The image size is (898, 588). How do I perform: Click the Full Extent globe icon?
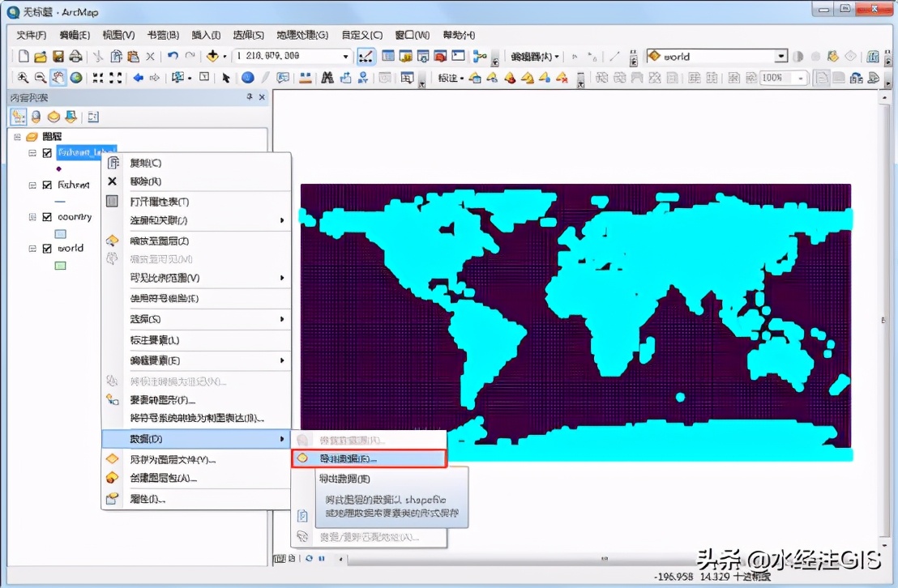75,78
